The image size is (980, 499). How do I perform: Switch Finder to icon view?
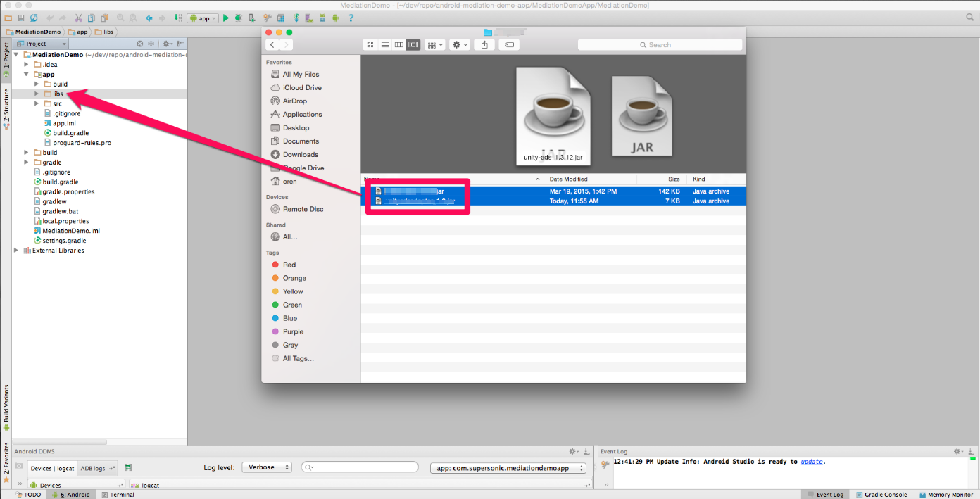click(x=370, y=44)
